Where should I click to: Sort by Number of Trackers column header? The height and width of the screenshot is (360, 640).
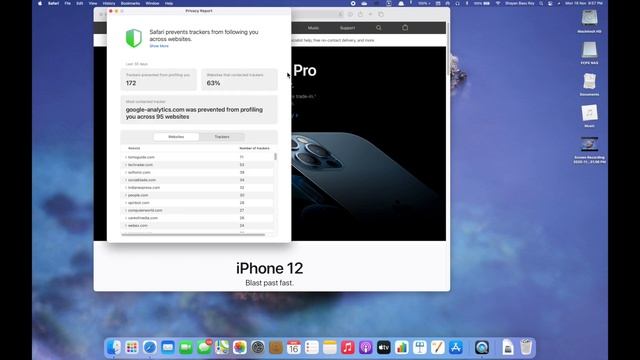click(254, 148)
